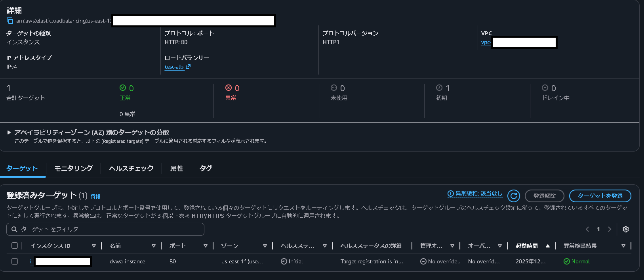The width and height of the screenshot is (644, 280).
Task: Select the dvwa-instance row checkbox
Action: tap(15, 261)
